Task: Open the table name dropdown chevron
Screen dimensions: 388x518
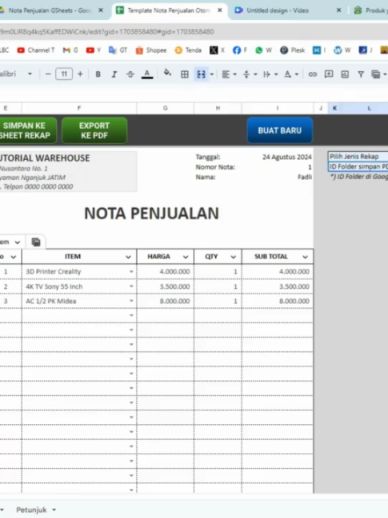Action: pos(17,242)
